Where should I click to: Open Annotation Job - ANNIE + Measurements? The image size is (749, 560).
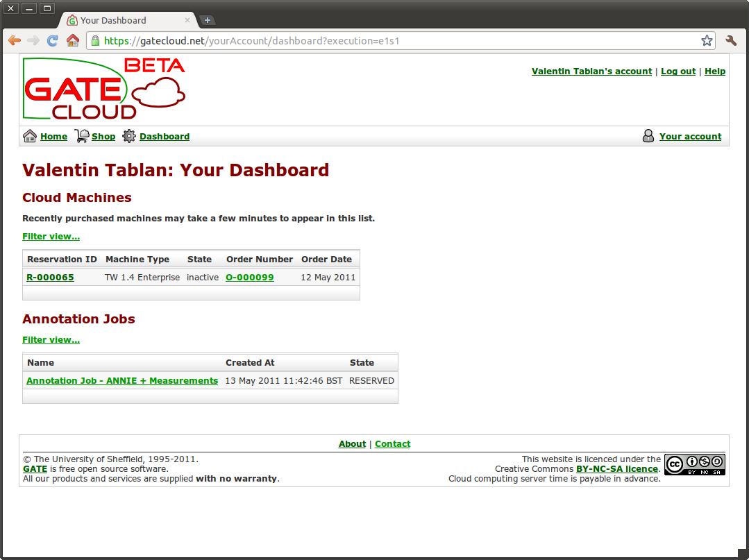(x=122, y=381)
